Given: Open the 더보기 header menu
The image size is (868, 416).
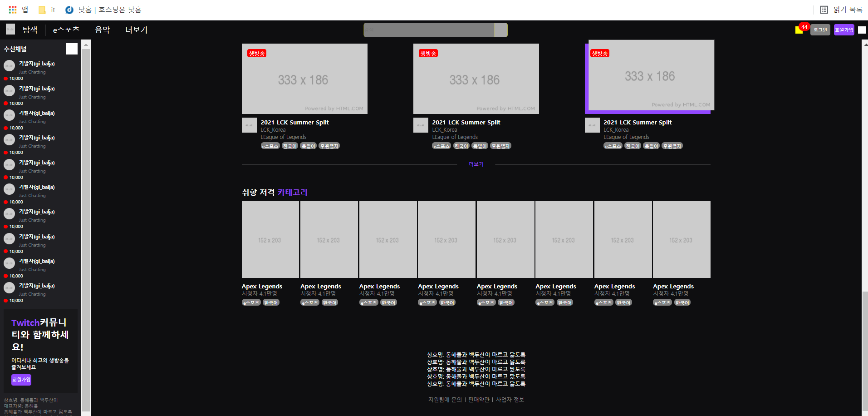Looking at the screenshot, I should tap(137, 30).
